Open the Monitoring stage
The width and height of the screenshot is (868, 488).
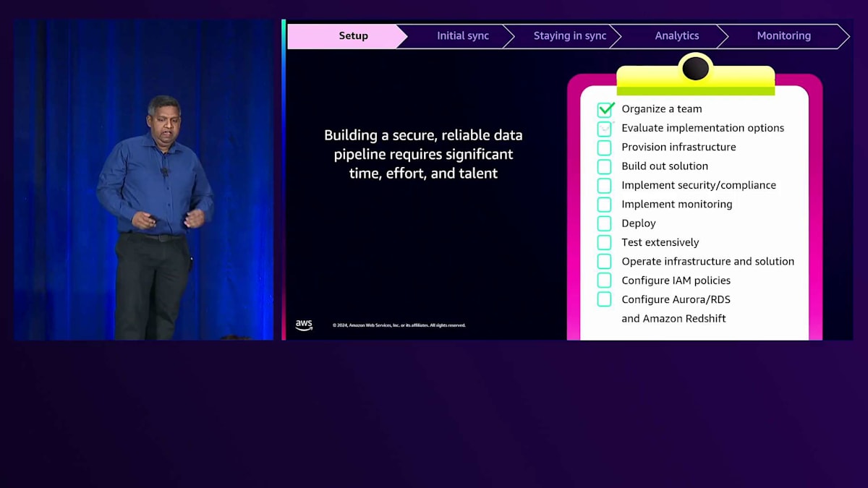click(x=784, y=36)
